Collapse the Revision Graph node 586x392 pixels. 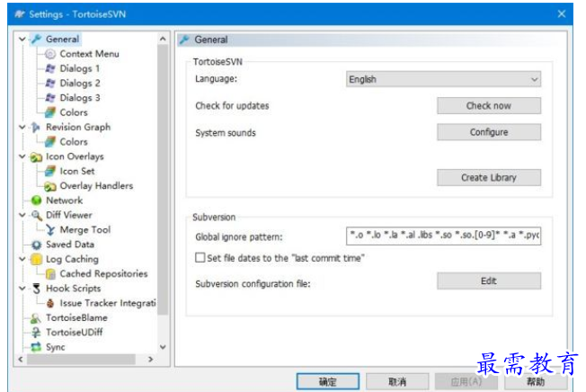point(22,127)
